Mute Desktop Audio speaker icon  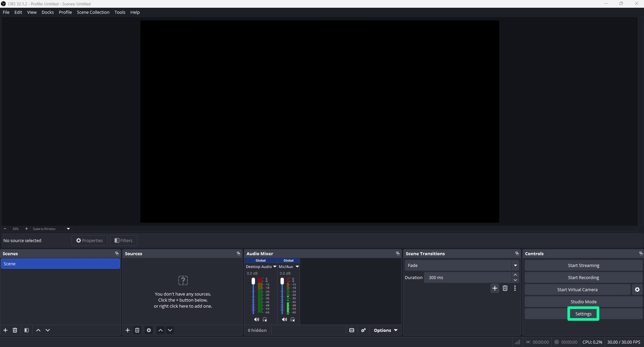point(257,319)
